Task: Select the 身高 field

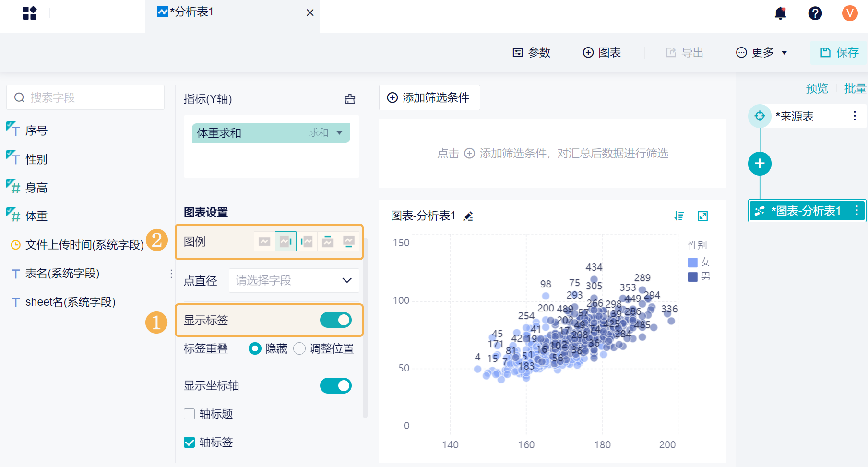Action: coord(36,188)
